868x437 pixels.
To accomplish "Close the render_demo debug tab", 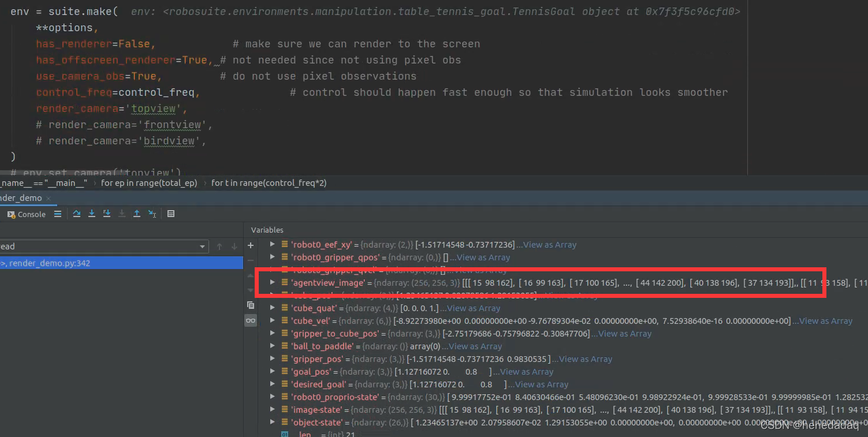I will (49, 198).
